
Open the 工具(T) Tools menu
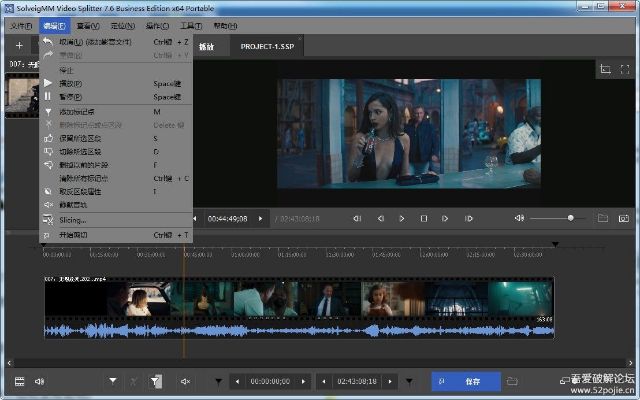(191, 26)
